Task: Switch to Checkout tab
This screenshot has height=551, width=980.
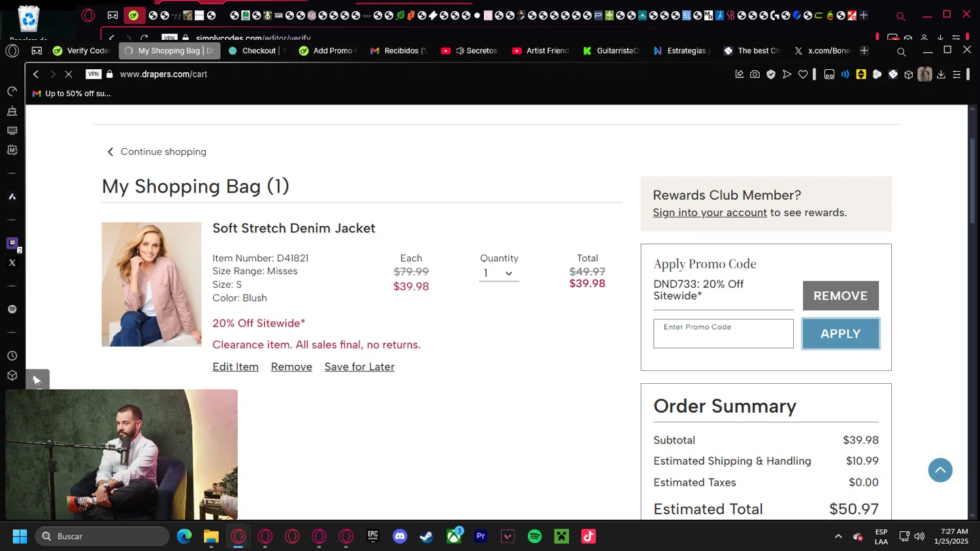Action: point(257,50)
